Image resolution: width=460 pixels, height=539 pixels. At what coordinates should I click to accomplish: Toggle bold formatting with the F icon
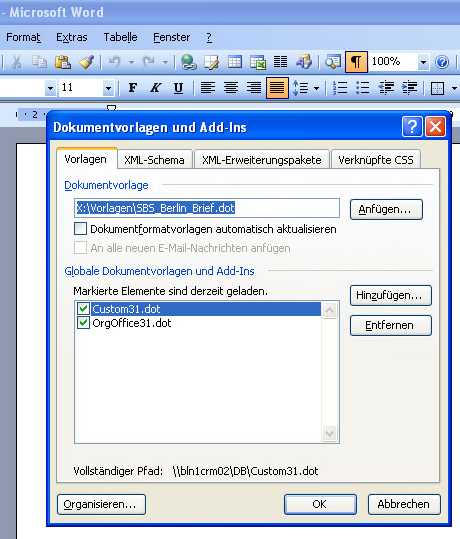pos(133,88)
